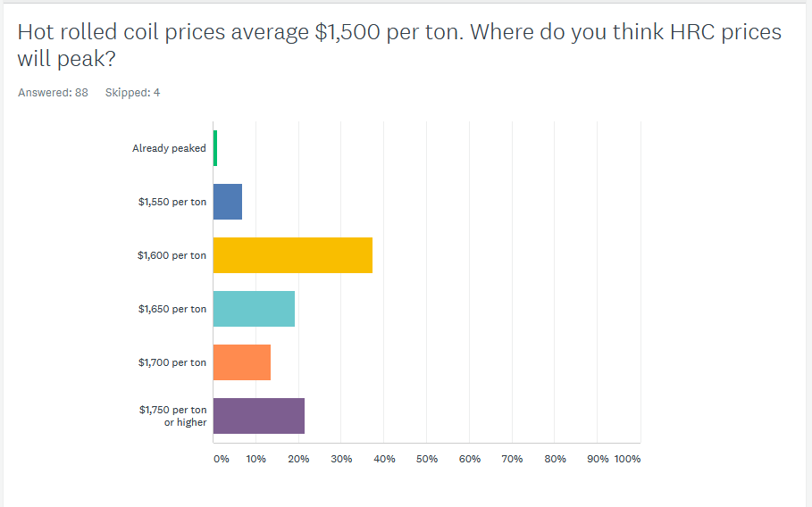Select the 100% axis tick label
Image resolution: width=812 pixels, height=507 pixels.
[627, 459]
